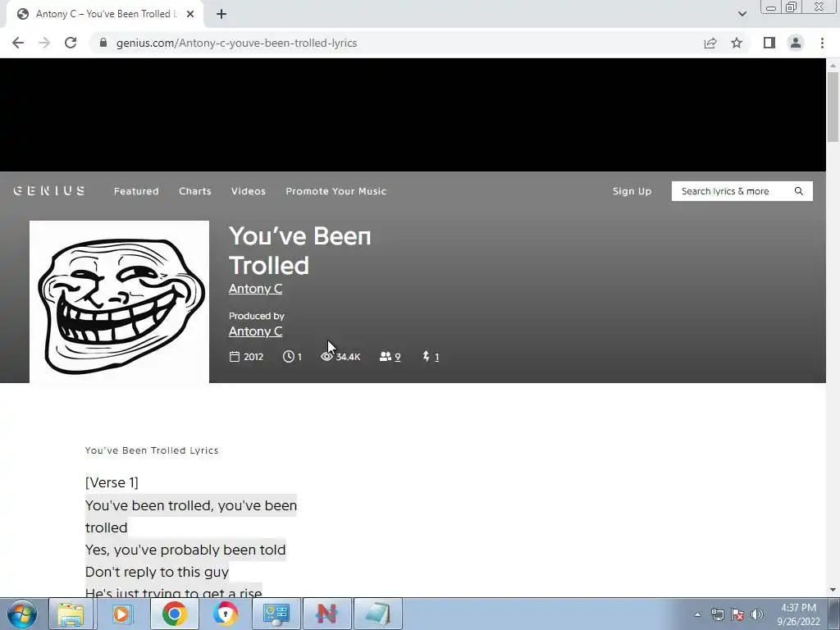Click the scrollbar up arrow
Screen dimensions: 840x630
tap(833, 66)
